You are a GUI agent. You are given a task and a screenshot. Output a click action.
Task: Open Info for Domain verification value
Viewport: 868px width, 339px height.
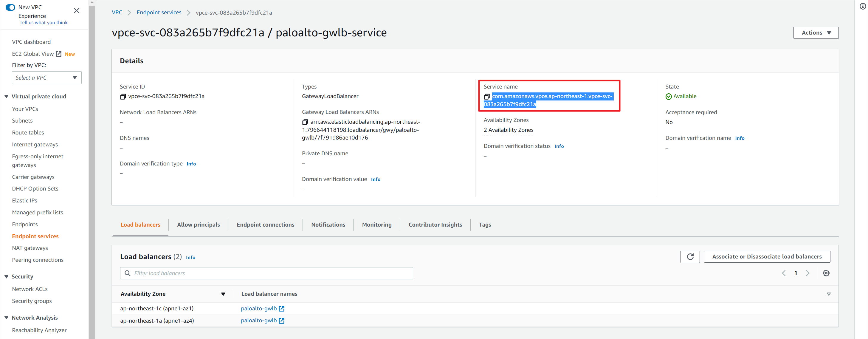376,179
